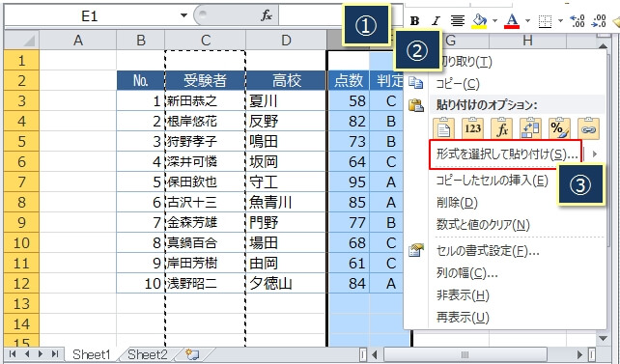
Task: Click the borders icon in the mini toolbar
Action: (545, 21)
